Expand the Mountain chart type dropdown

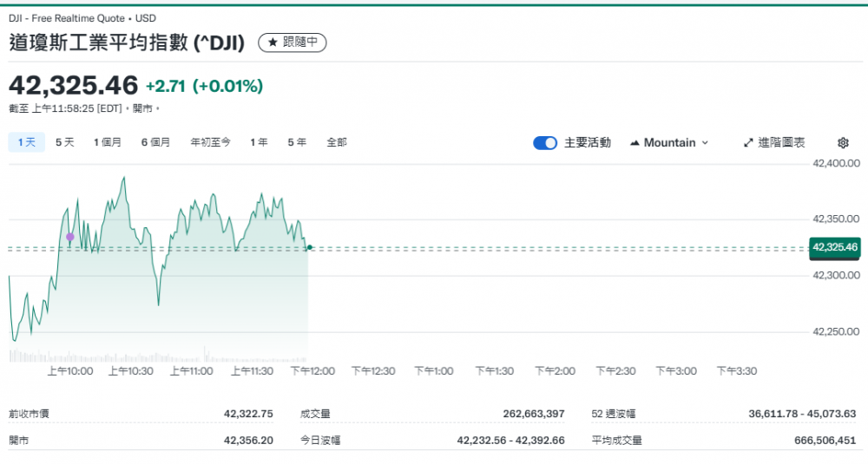(704, 143)
